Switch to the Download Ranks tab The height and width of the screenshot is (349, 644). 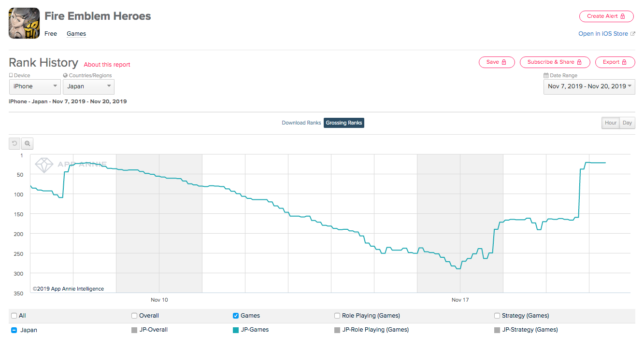(x=301, y=123)
